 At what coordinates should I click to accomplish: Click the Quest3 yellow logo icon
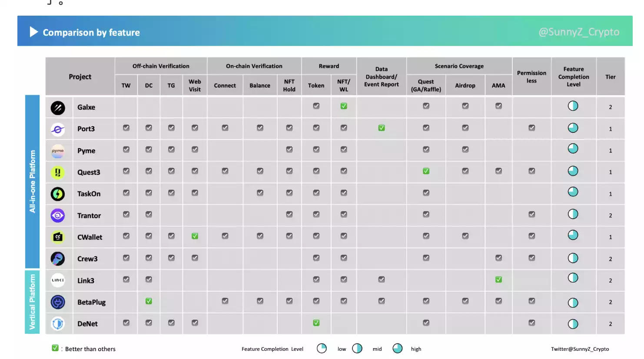58,173
